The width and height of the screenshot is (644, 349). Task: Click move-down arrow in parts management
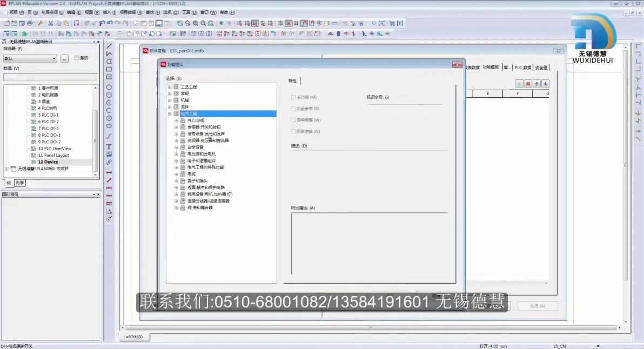point(546,84)
